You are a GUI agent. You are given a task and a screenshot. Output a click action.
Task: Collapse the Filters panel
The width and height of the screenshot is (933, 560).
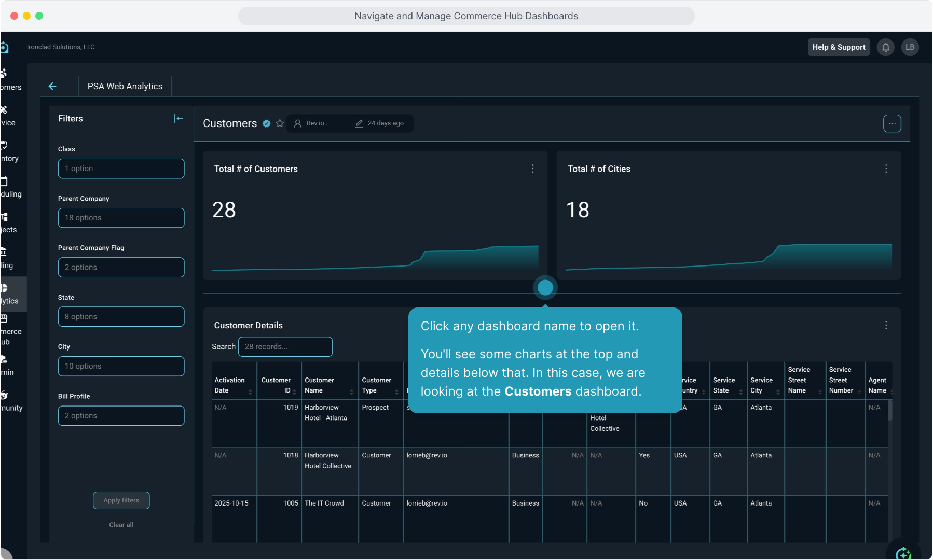tap(178, 119)
